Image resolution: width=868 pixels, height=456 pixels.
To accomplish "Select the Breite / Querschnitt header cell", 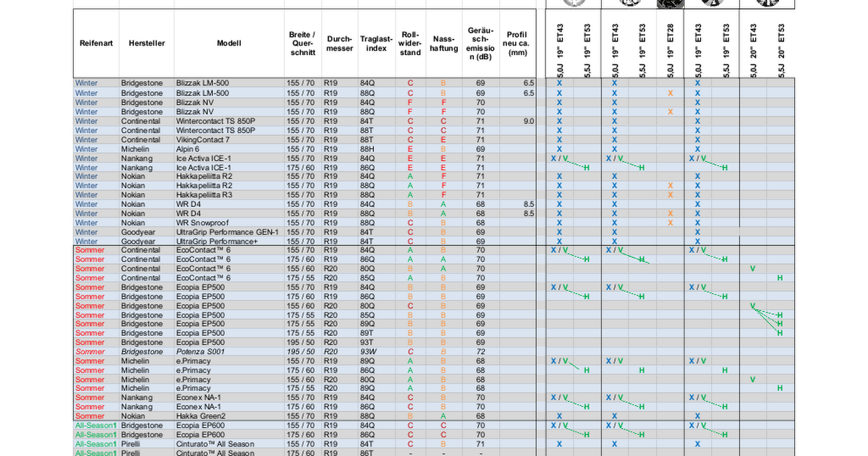I will [302, 43].
